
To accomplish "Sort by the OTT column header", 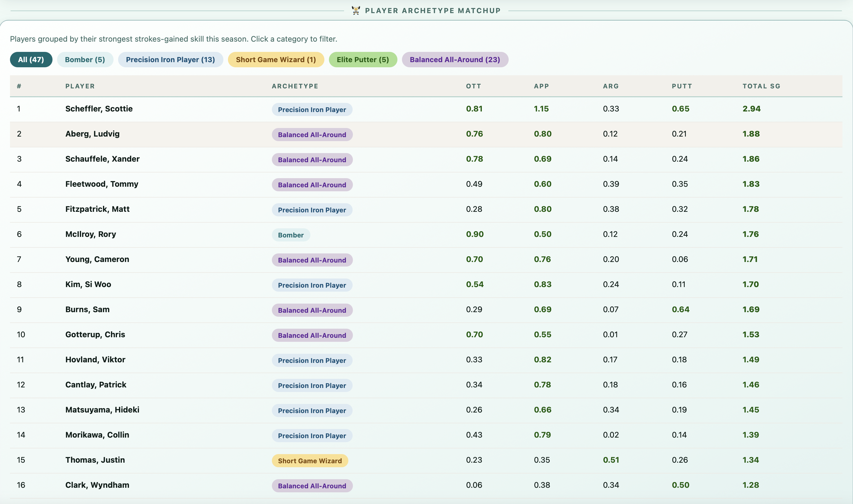I will (x=473, y=86).
